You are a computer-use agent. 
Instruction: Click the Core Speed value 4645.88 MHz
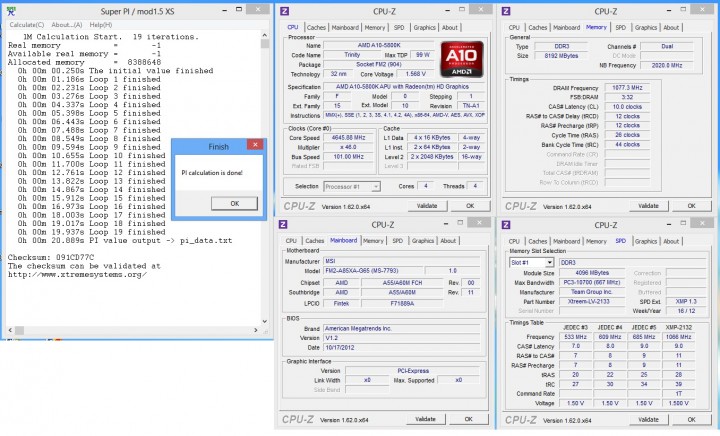pos(349,138)
